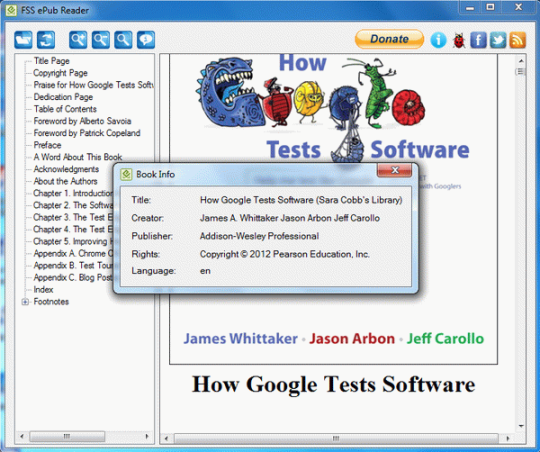This screenshot has width=540, height=452.
Task: Open the blue About info icon
Action: pyautogui.click(x=438, y=40)
